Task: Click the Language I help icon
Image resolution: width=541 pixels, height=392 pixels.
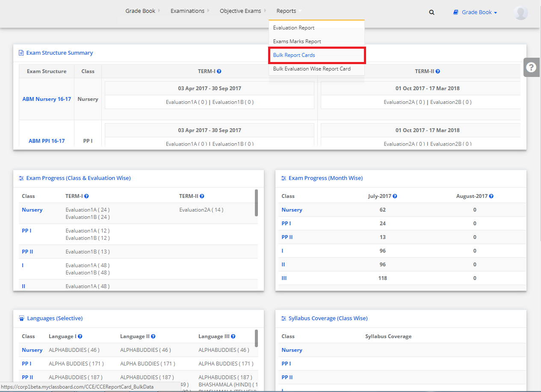Action: pyautogui.click(x=80, y=336)
